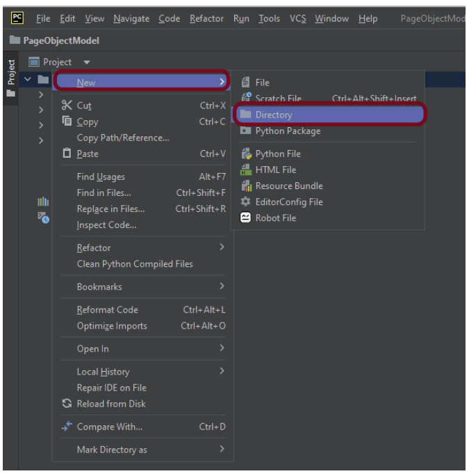The image size is (469, 476).
Task: Select Reformat Code entry
Action: pyautogui.click(x=143, y=309)
